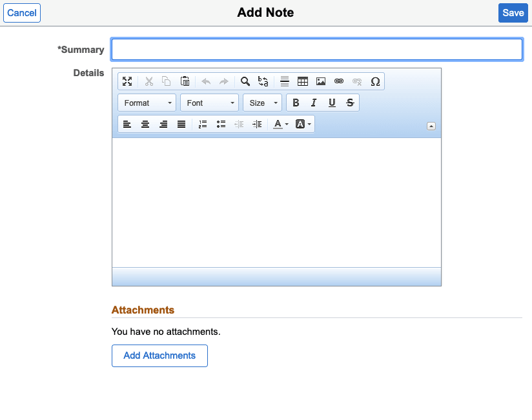Click inside the Summary field

(x=316, y=49)
